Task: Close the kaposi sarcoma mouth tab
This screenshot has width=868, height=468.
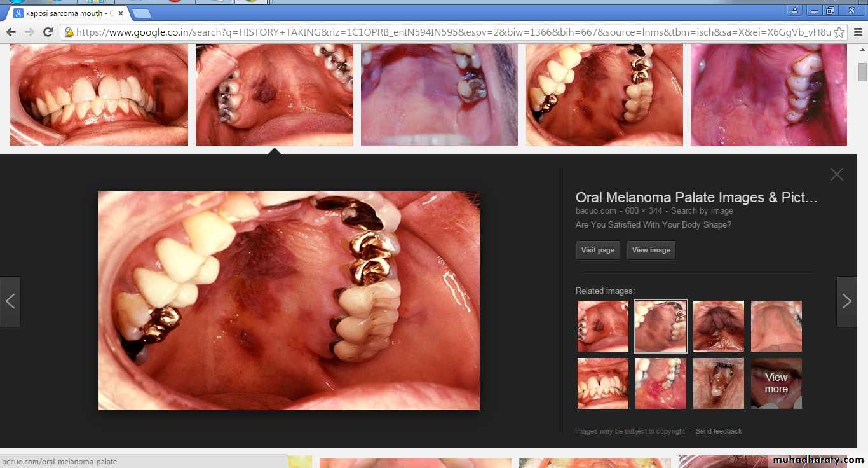Action: click(x=121, y=13)
